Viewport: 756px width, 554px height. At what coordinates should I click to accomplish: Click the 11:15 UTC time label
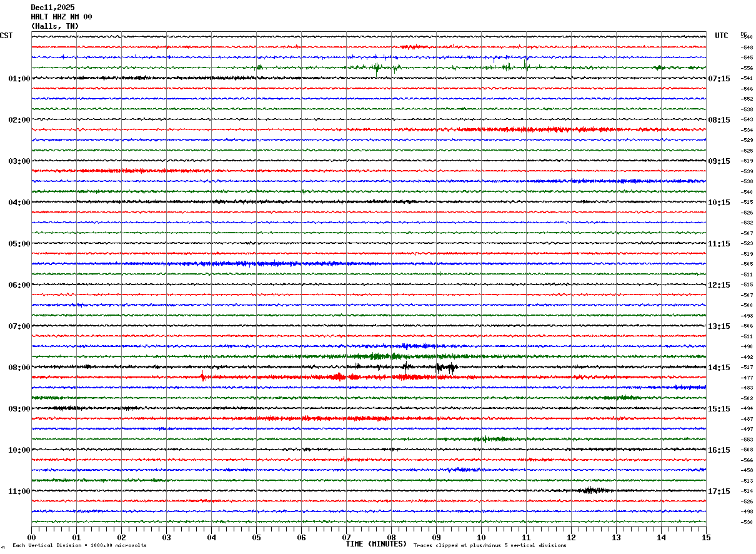[719, 244]
